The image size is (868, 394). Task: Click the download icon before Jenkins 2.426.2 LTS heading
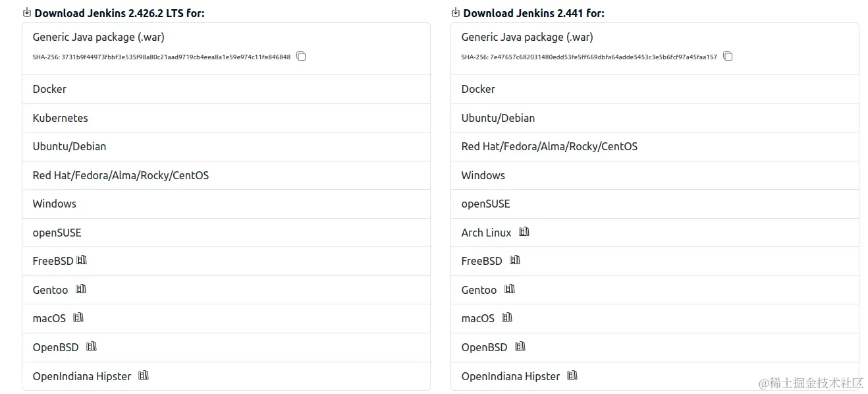(x=27, y=13)
